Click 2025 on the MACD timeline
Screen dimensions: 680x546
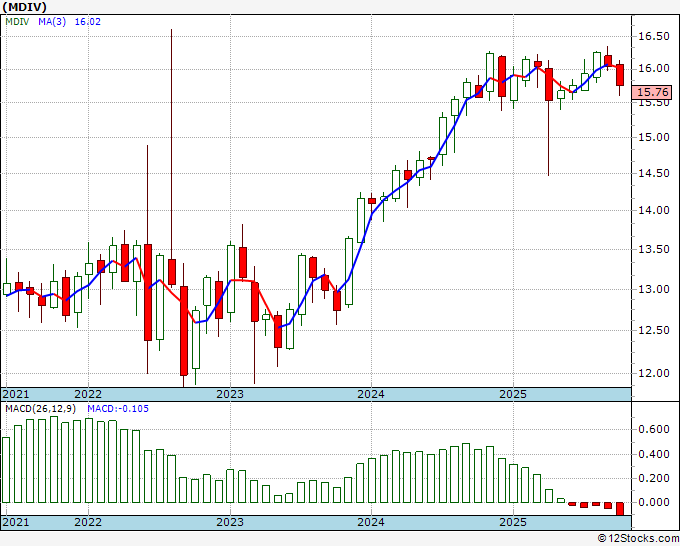(x=513, y=522)
